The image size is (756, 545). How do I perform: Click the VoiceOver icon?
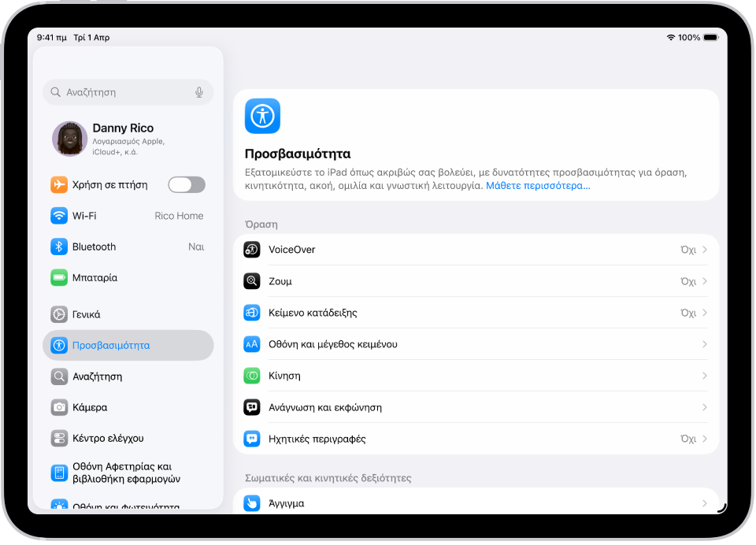(252, 250)
